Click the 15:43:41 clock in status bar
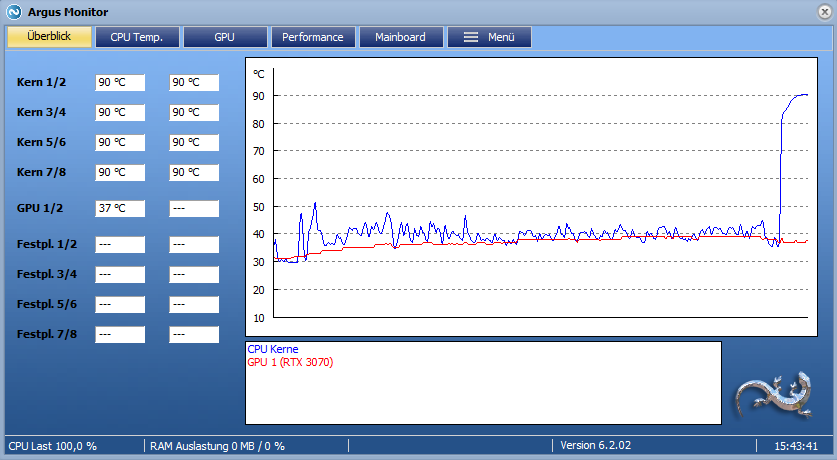This screenshot has width=837, height=460. point(796,446)
